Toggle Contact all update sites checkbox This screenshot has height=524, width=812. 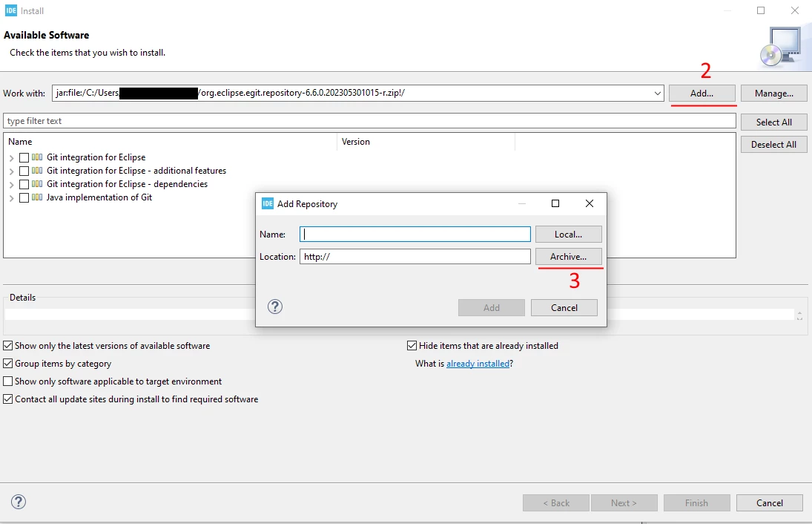tap(7, 399)
